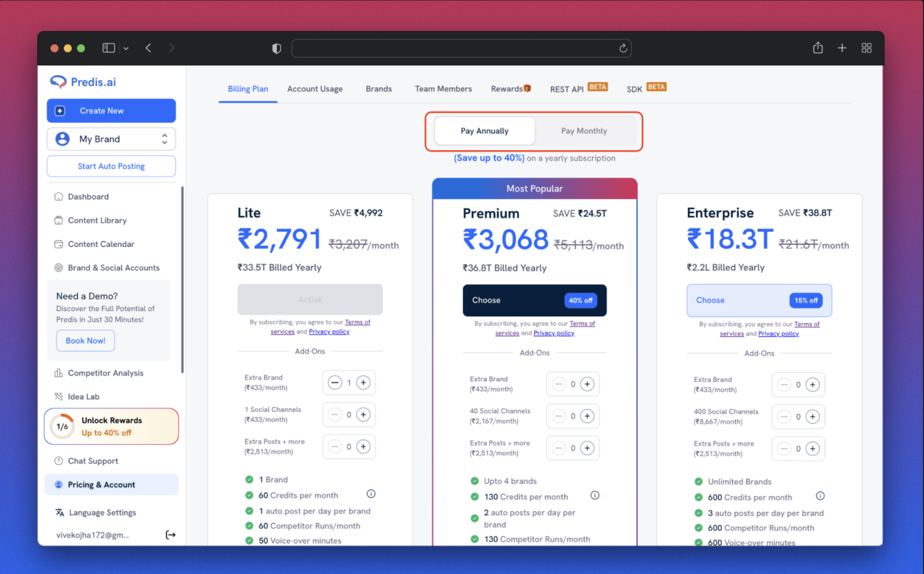Show tab overview grid icon

tap(866, 48)
